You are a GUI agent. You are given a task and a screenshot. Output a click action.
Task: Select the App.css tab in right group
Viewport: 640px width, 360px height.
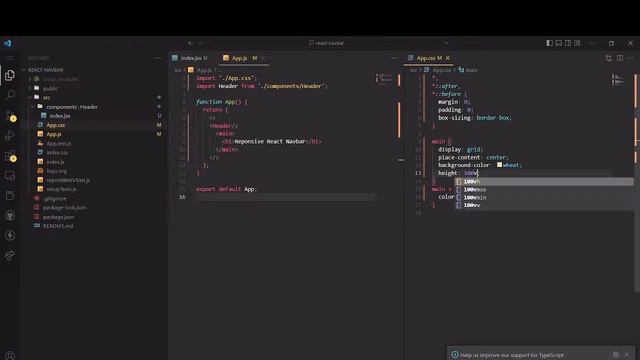click(x=429, y=58)
